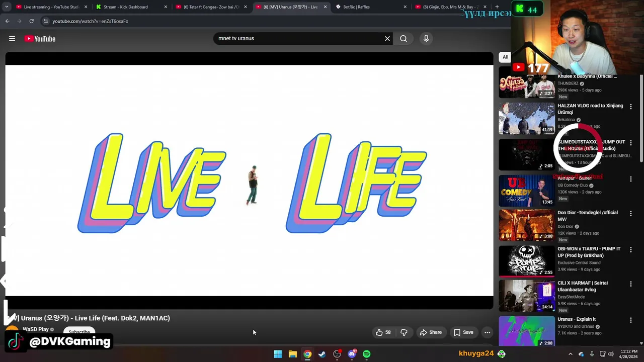Share the Live Life video

click(x=431, y=332)
